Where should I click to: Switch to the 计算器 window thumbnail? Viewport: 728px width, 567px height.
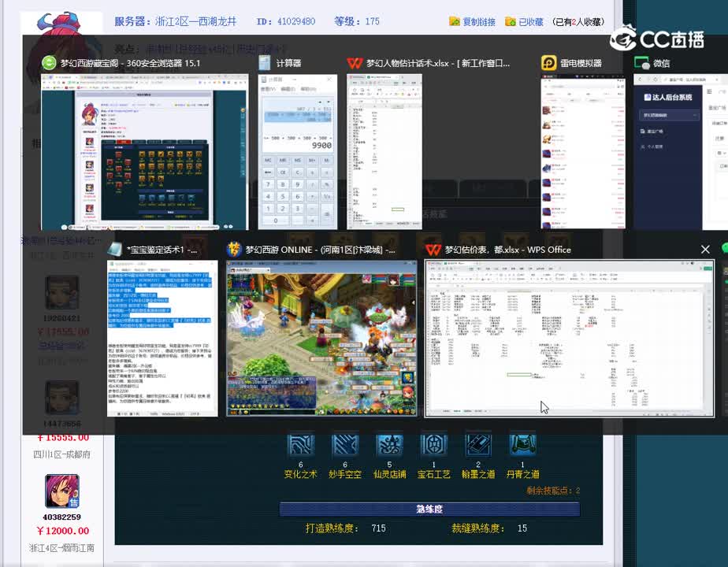click(x=298, y=152)
